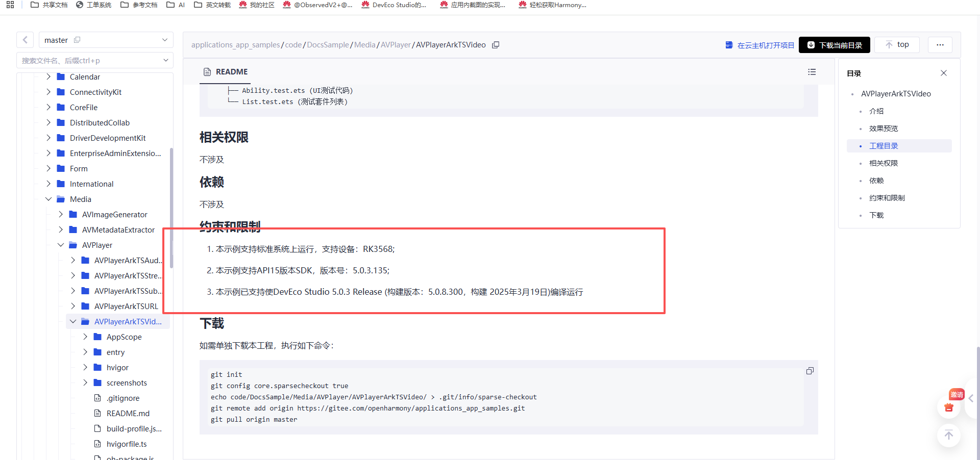This screenshot has width=980, height=460.
Task: Click 在云主机打开项目 link
Action: click(x=760, y=45)
